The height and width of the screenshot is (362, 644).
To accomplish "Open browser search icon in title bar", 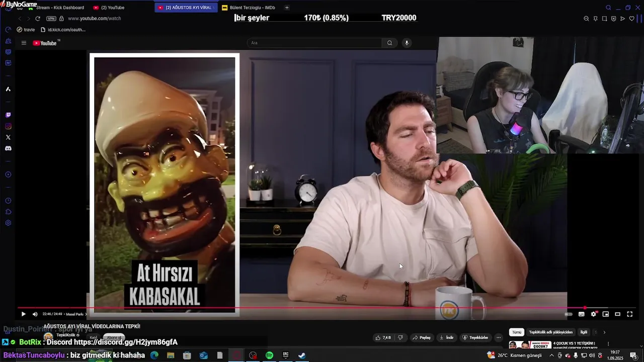I will point(608,8).
